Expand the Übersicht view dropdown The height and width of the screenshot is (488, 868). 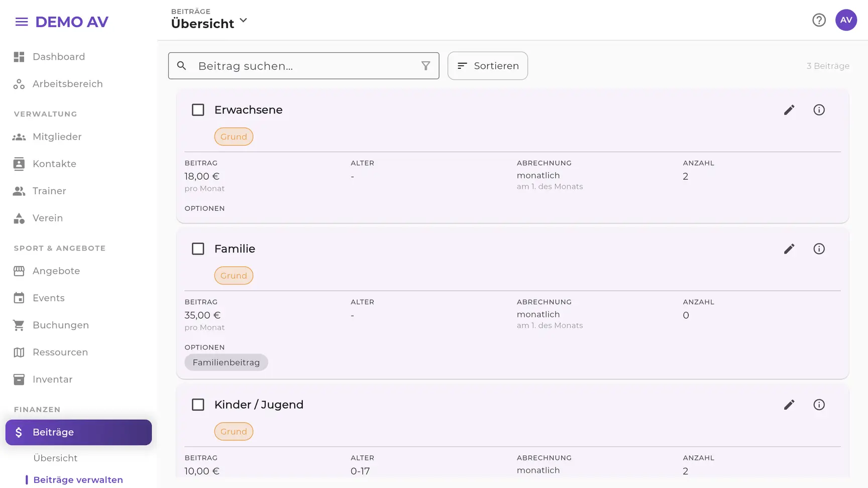coord(209,23)
